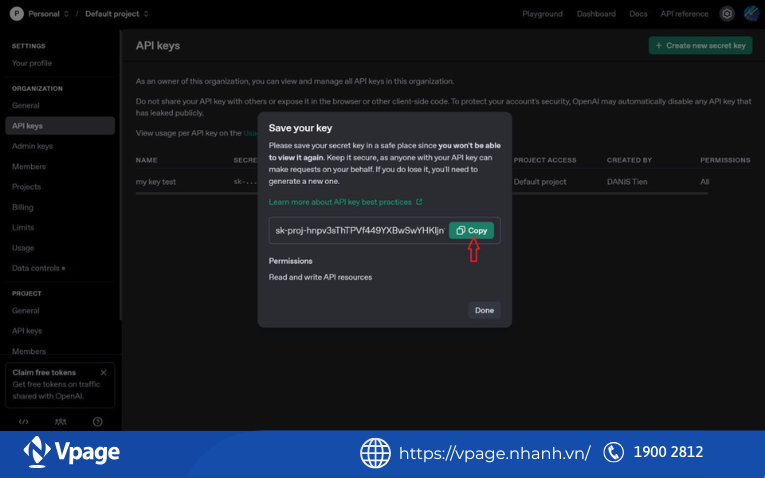Click the phone icon in the banner
This screenshot has width=765, height=478.
[613, 453]
